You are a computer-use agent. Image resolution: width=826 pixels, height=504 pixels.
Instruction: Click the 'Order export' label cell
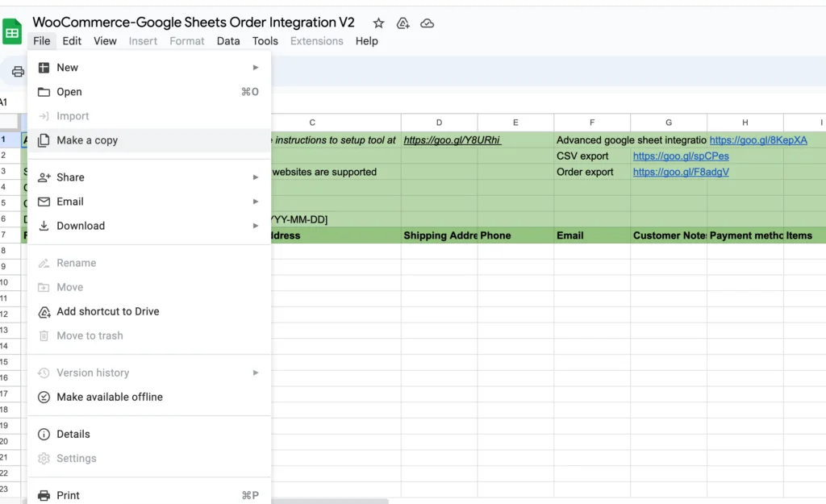[x=592, y=172]
